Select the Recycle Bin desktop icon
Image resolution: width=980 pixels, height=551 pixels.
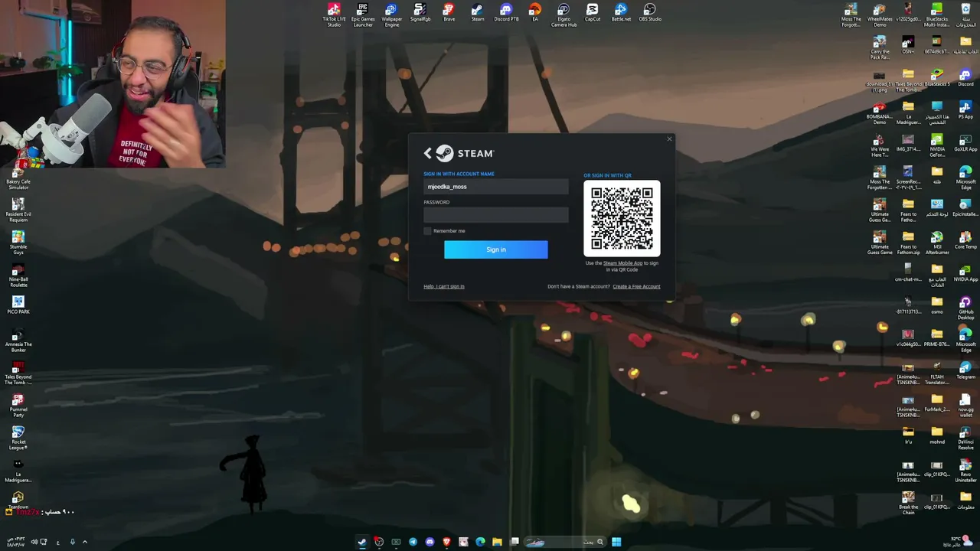point(965,15)
